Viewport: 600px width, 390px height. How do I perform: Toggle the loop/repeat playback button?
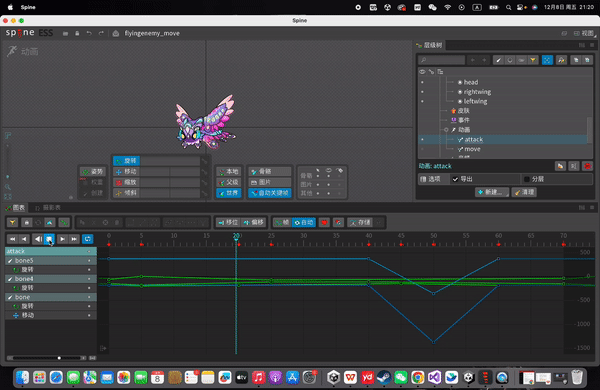pyautogui.click(x=88, y=239)
